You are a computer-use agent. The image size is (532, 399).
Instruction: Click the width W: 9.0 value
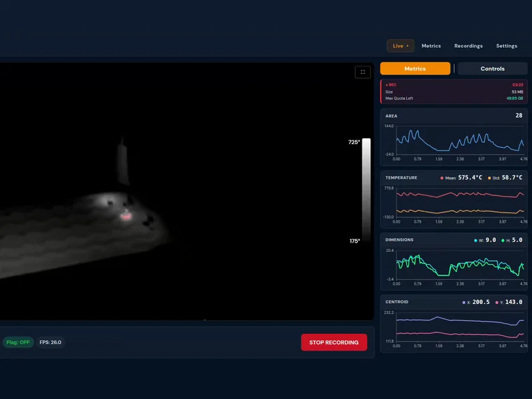click(491, 240)
